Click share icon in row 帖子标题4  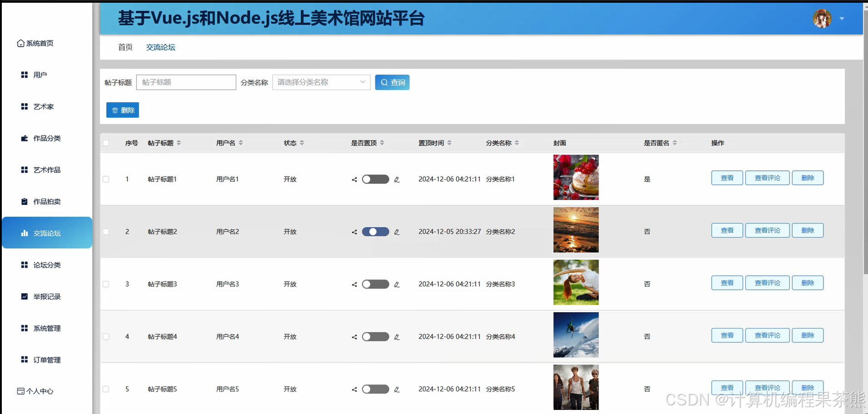pyautogui.click(x=354, y=337)
